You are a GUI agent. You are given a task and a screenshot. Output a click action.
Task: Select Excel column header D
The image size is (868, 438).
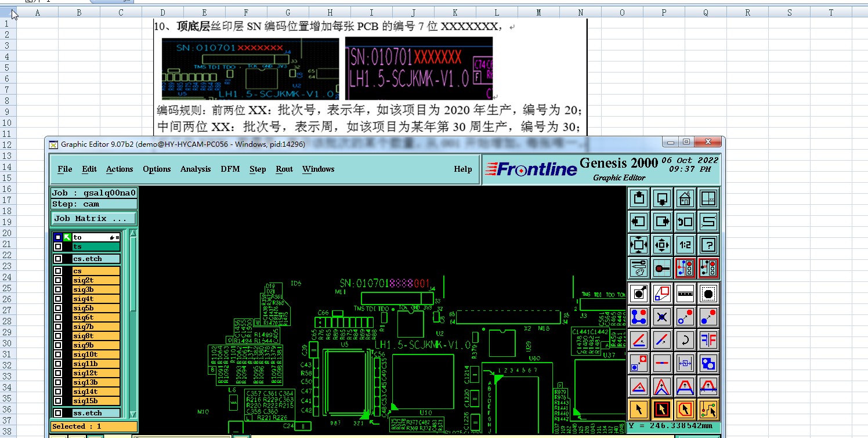(x=162, y=13)
